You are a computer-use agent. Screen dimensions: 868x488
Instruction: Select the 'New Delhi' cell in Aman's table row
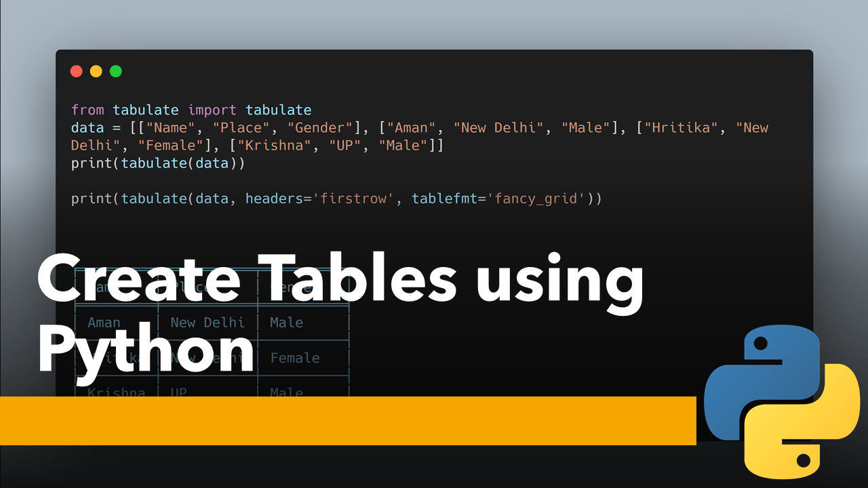[x=208, y=323]
